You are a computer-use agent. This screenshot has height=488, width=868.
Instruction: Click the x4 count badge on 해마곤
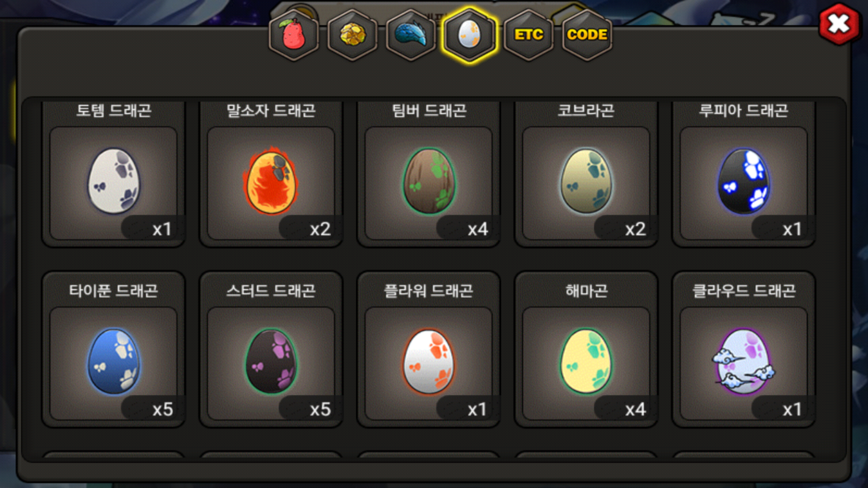coord(635,409)
